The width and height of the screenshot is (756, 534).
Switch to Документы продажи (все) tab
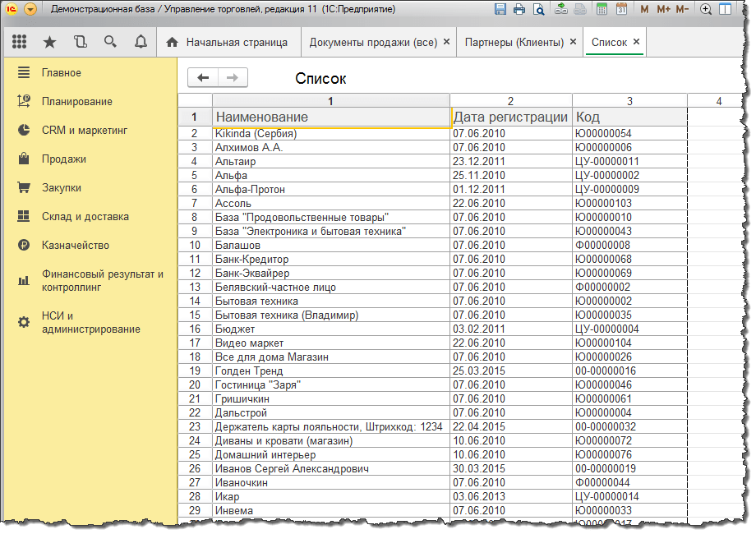pyautogui.click(x=373, y=43)
